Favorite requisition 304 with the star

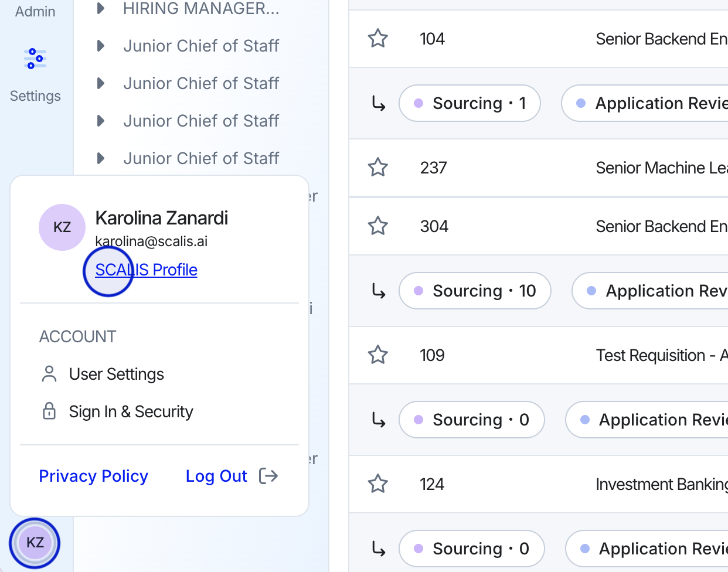click(x=378, y=226)
